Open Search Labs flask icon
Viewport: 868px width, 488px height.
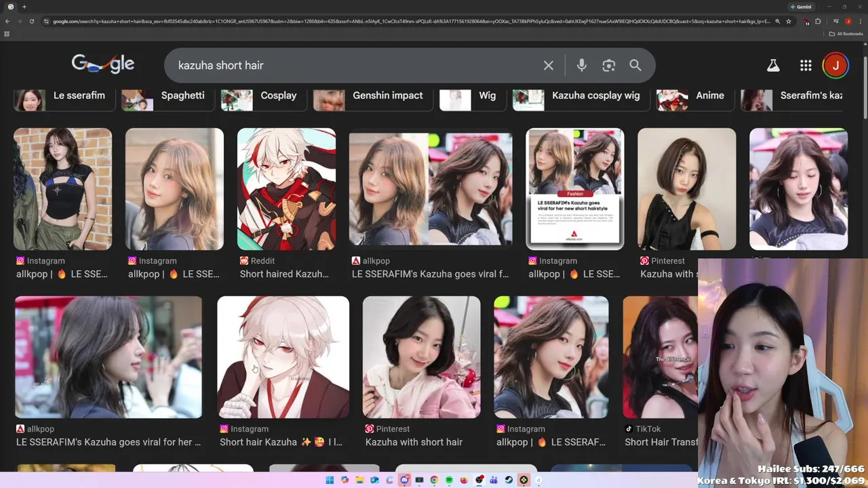pyautogui.click(x=772, y=65)
